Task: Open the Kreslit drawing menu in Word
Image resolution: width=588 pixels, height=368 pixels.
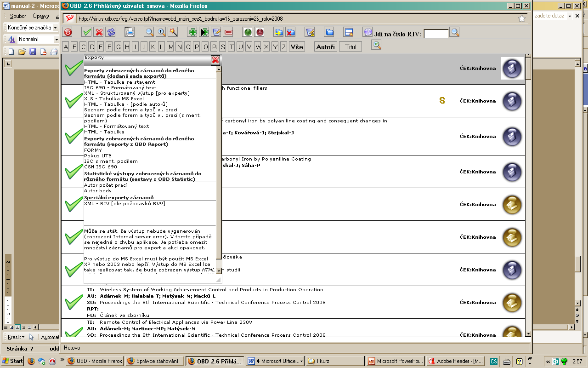Action: (x=15, y=337)
